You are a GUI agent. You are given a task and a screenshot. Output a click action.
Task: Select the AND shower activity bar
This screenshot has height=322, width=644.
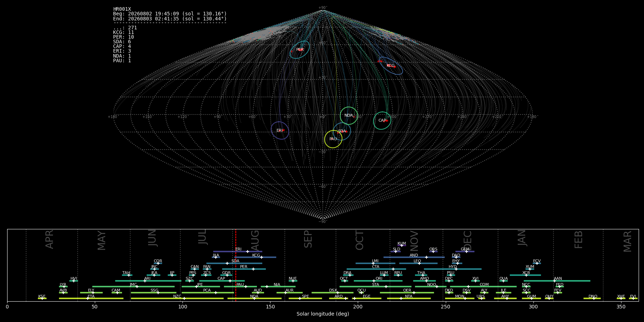coord(414,257)
